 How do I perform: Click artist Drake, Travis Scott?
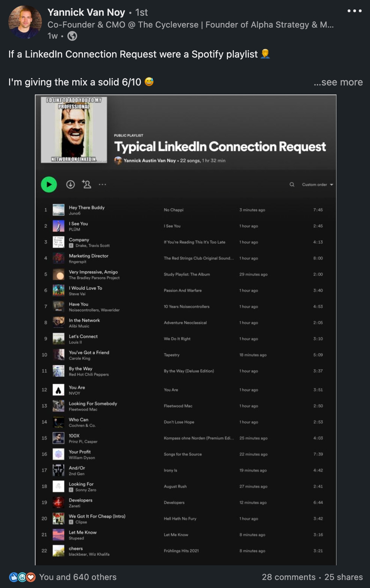92,246
